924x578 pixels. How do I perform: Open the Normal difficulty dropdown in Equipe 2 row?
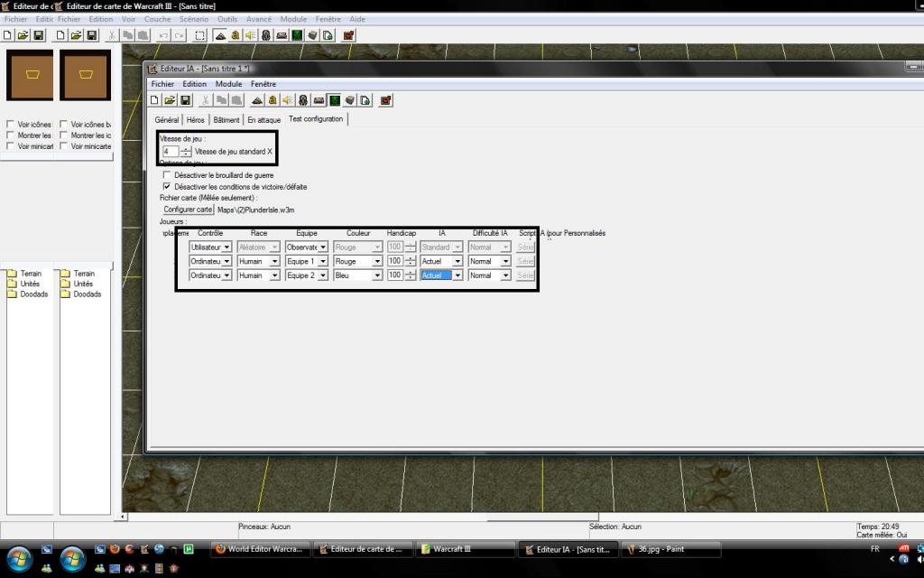tap(489, 275)
